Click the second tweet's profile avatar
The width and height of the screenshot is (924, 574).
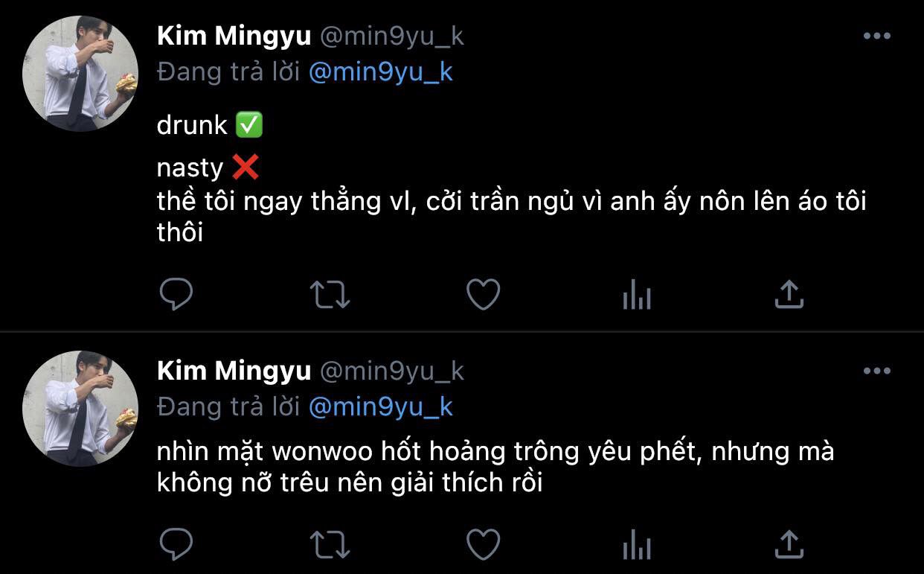point(80,409)
